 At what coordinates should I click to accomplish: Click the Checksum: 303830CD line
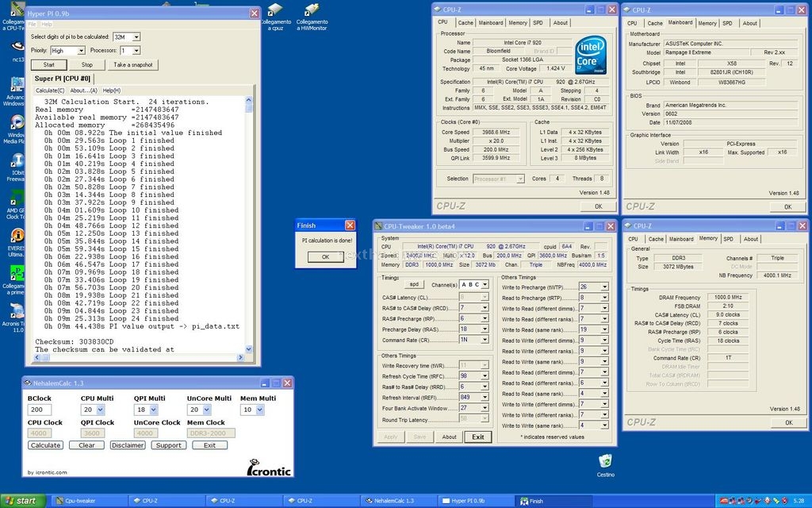pyautogui.click(x=74, y=342)
